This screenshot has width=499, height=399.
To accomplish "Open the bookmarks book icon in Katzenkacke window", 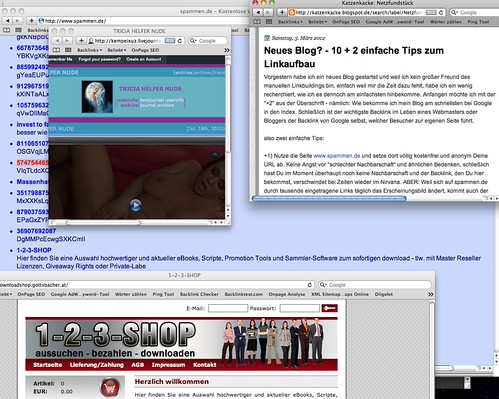I will coord(257,22).
